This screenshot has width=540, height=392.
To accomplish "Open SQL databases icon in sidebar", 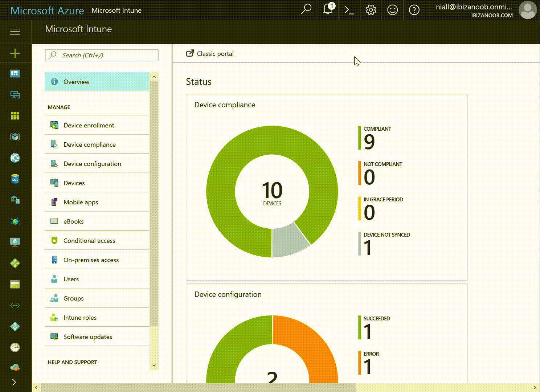I will point(15,179).
